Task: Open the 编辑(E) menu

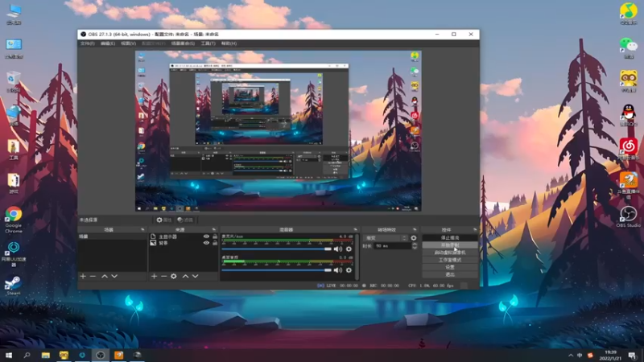Action: [108, 43]
